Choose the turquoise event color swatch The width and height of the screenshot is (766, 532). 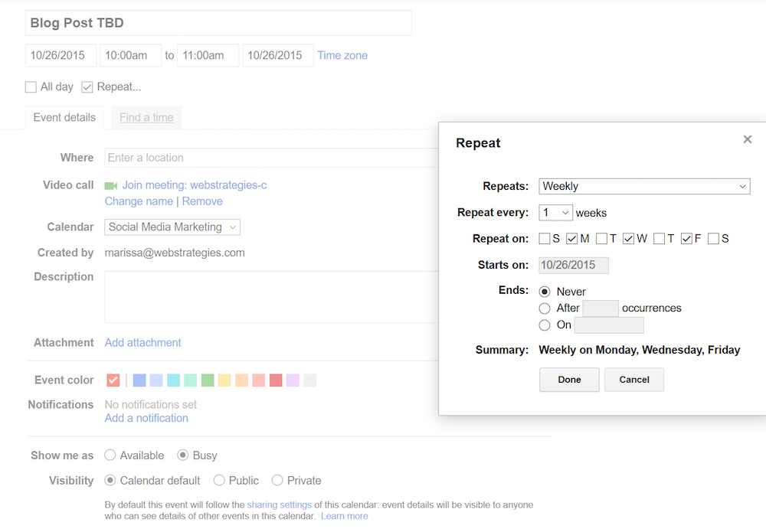click(x=173, y=380)
